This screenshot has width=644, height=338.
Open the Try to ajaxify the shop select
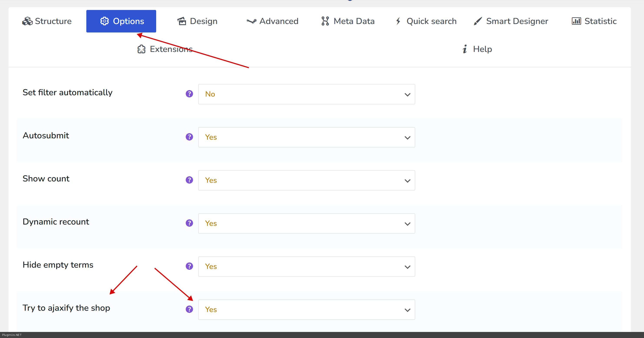point(306,310)
